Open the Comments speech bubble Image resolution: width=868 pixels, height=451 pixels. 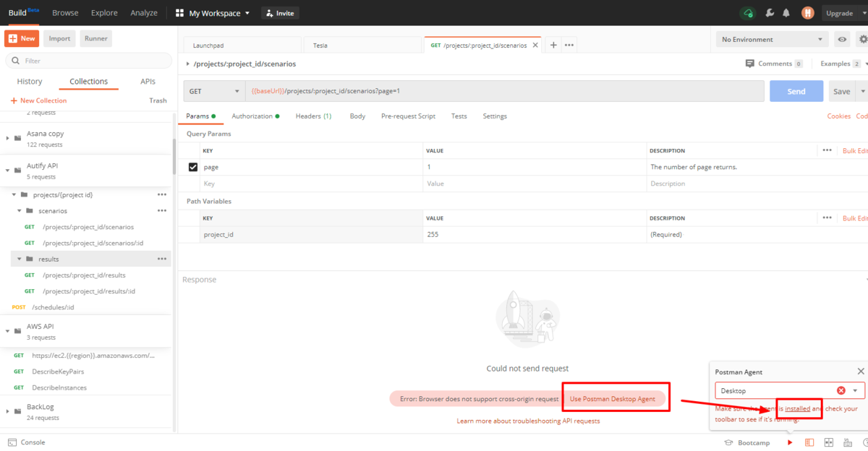click(750, 64)
